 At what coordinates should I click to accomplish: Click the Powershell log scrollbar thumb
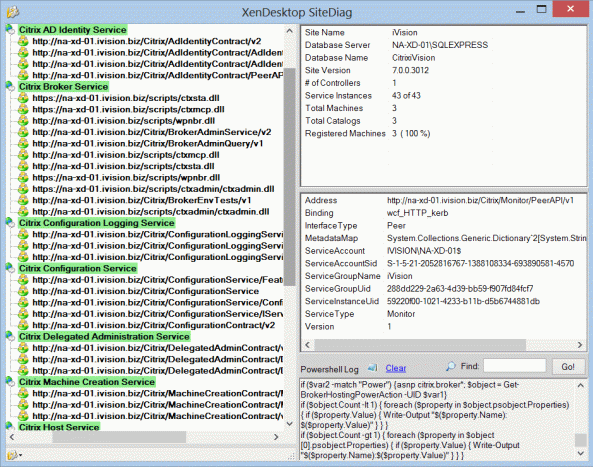coord(580,440)
